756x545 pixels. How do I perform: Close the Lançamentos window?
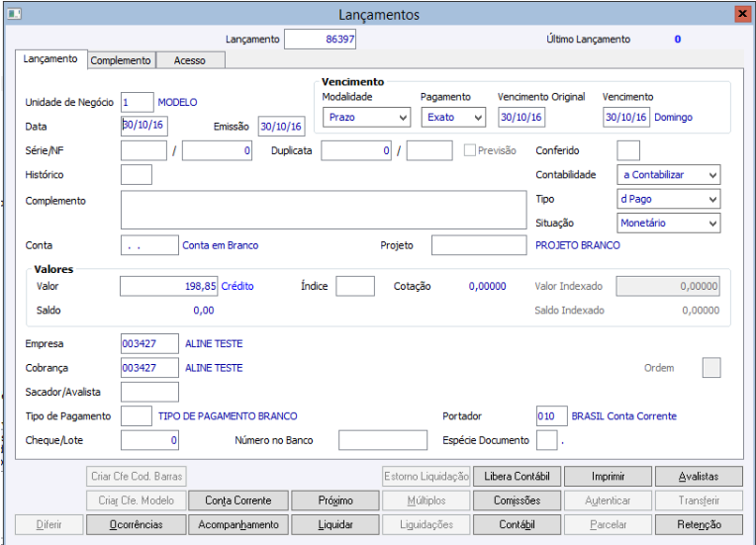coord(741,14)
